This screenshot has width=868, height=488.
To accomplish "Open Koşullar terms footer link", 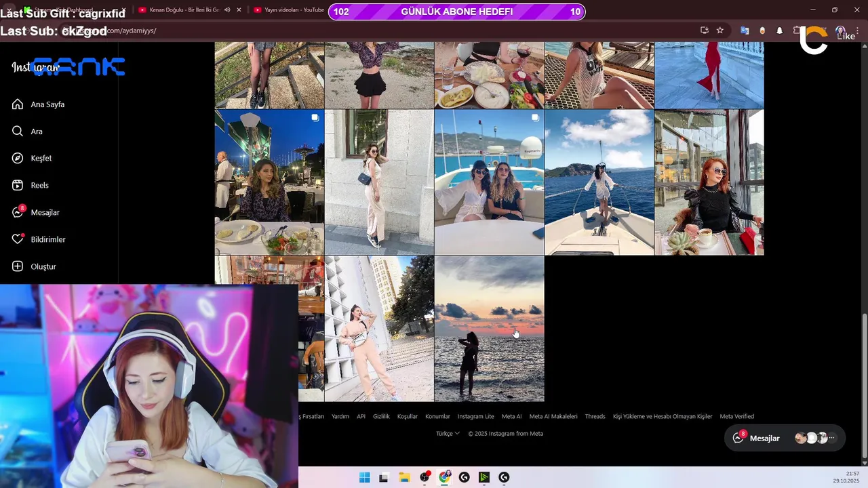I will pyautogui.click(x=408, y=416).
